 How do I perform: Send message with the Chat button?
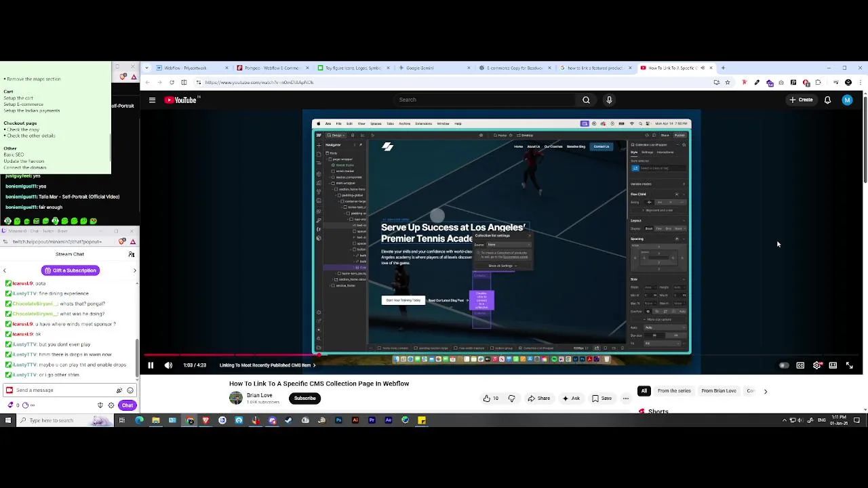click(127, 405)
